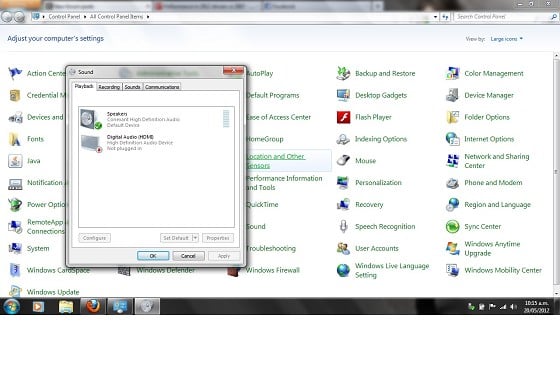Open the Troubleshooting item
This screenshot has width=560, height=378.
point(271,248)
